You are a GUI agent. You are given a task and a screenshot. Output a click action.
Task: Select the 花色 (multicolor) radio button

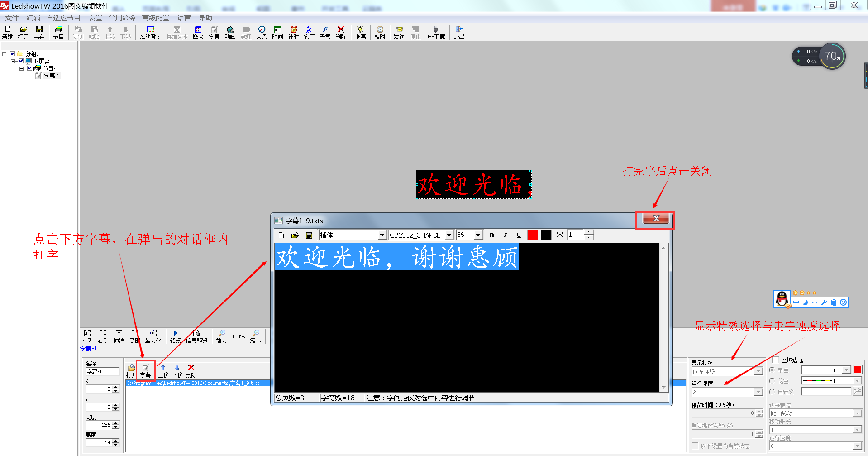click(772, 380)
